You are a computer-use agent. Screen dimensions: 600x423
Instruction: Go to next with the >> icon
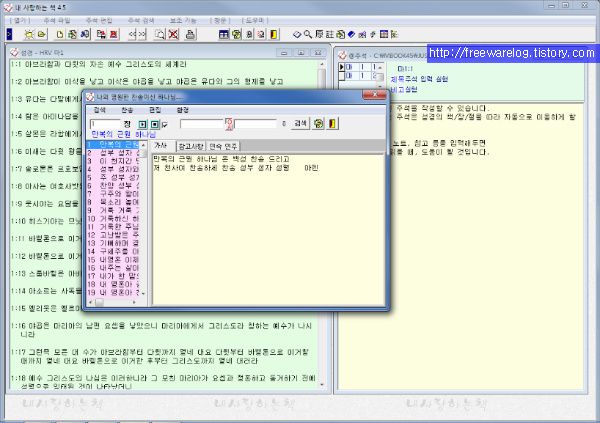[142, 34]
